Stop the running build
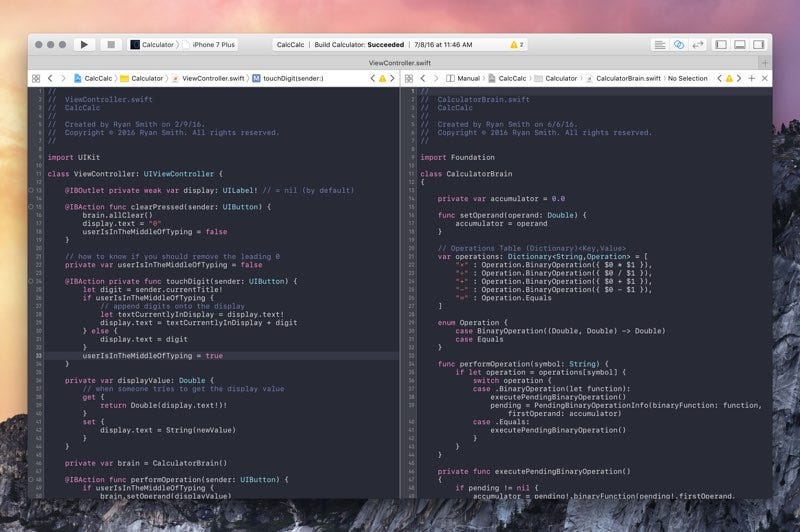 [x=111, y=44]
